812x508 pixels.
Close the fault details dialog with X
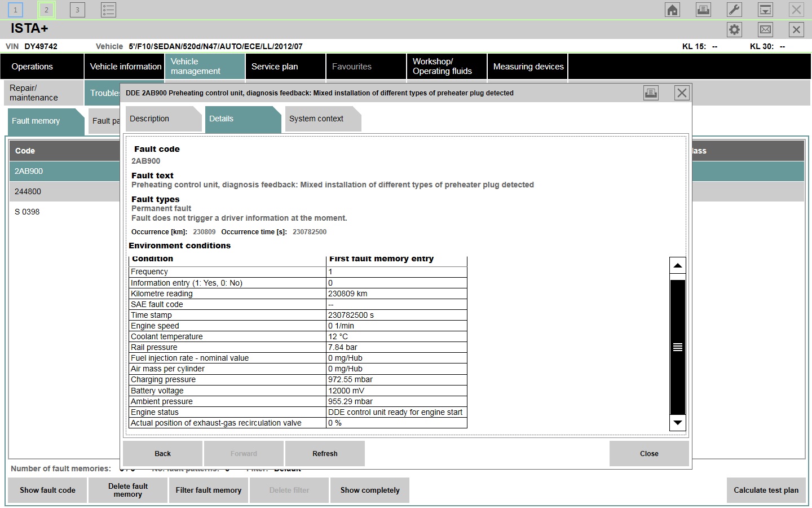click(682, 93)
